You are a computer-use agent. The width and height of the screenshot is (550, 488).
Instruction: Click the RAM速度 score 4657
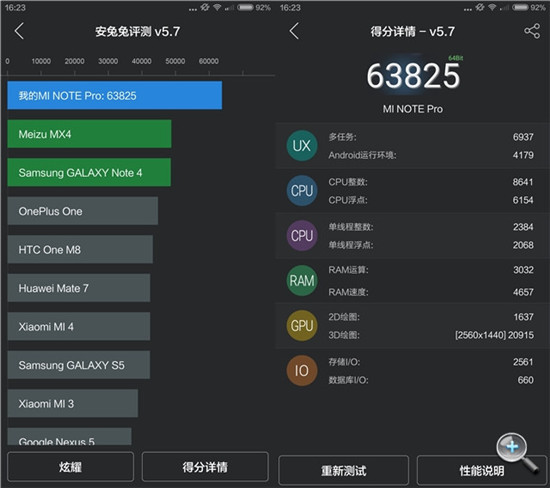523,292
